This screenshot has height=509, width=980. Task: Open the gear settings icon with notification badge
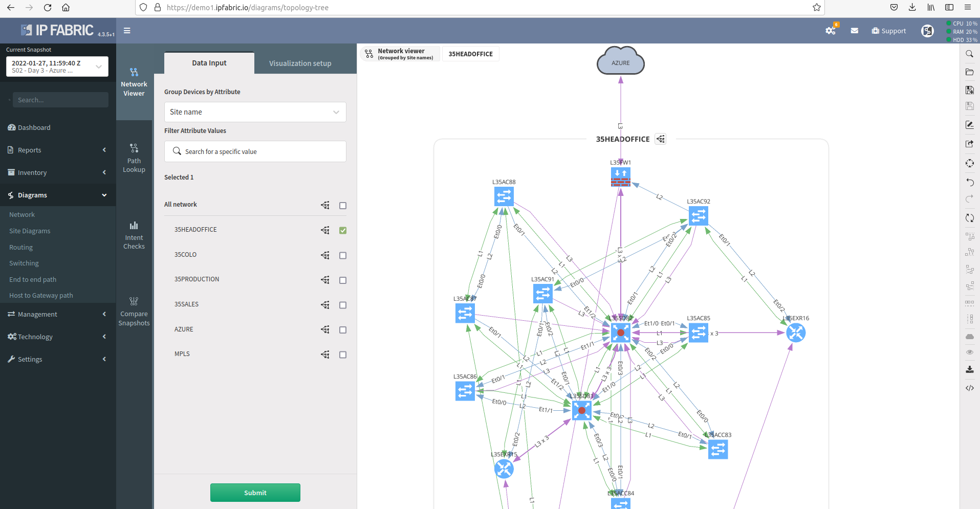tap(831, 31)
